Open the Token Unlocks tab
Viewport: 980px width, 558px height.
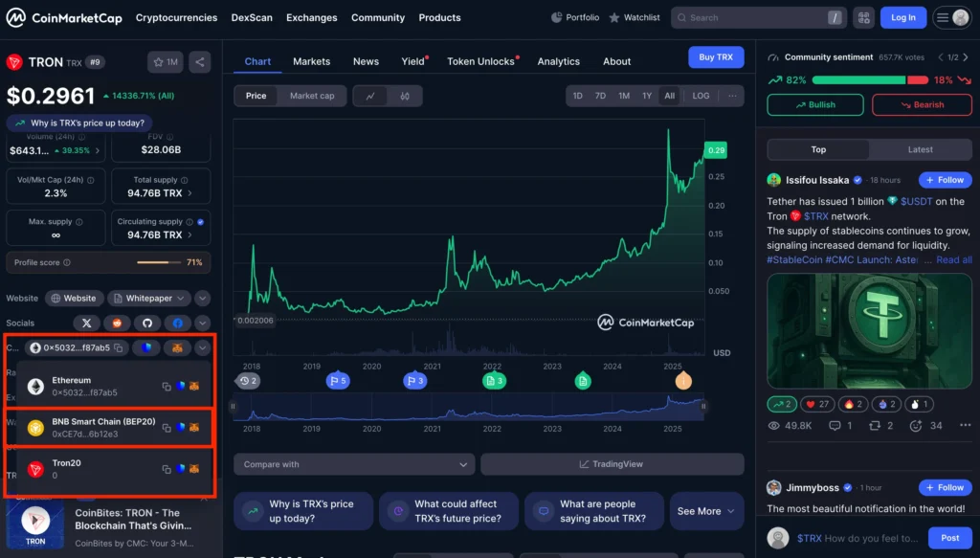coord(480,61)
